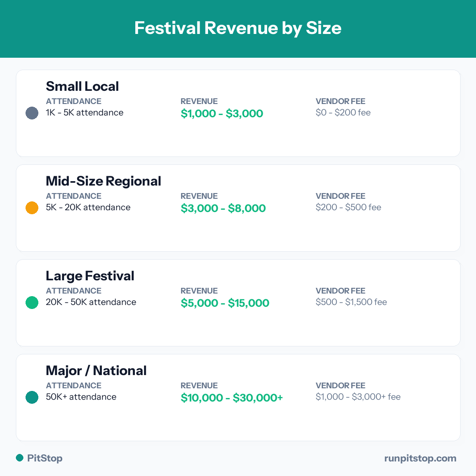Click the orange Mid-Size Regional circle icon
476x476 pixels.
point(32,208)
